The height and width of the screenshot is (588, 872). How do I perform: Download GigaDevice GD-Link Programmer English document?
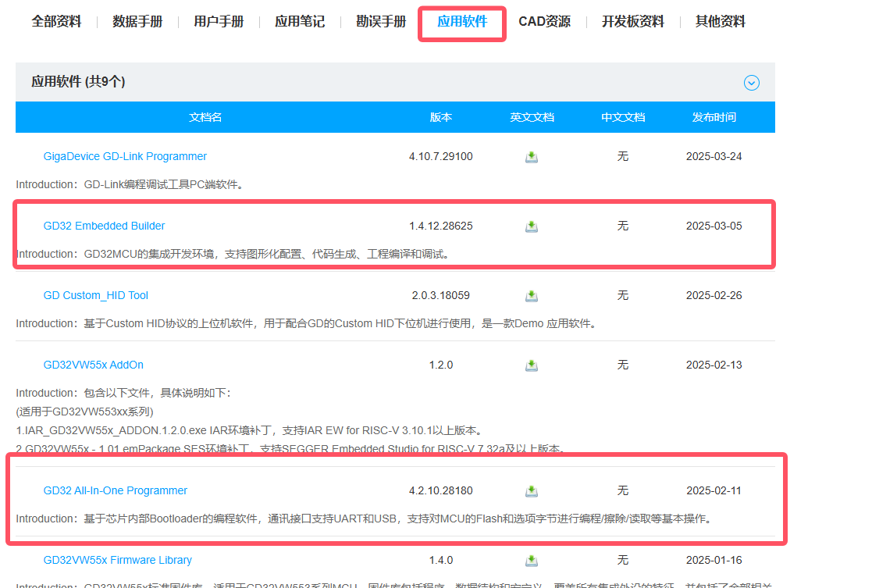coord(532,157)
